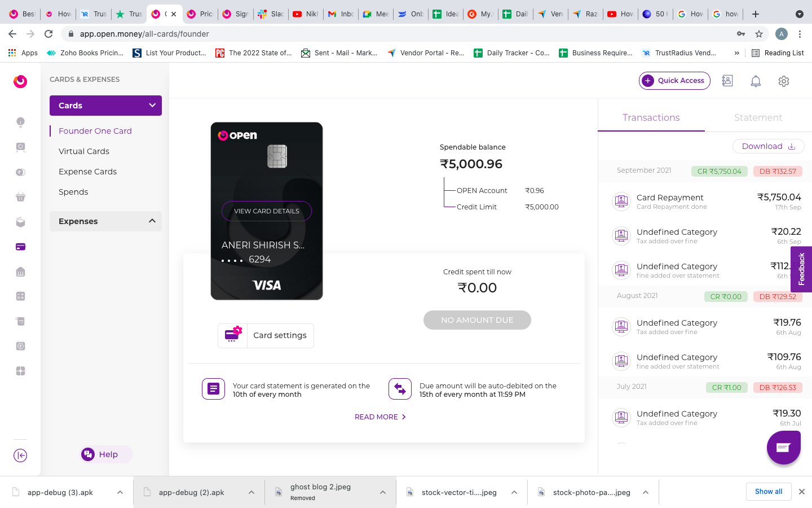The image size is (812, 508).
Task: Select the cards icon in left sidebar
Action: point(20,247)
